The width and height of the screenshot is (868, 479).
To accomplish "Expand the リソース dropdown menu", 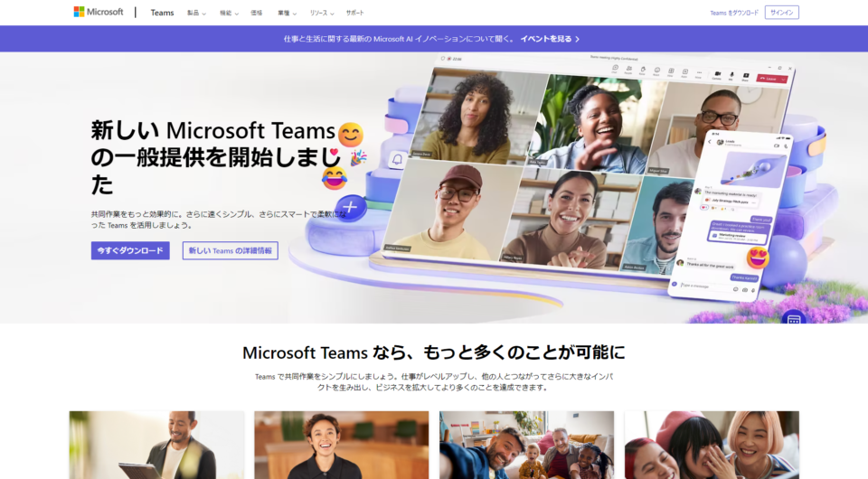I will point(322,13).
